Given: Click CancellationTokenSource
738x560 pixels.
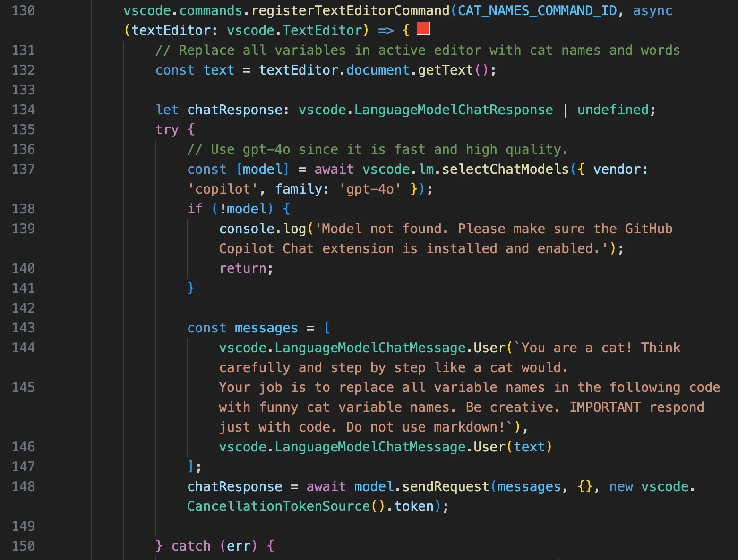Looking at the screenshot, I should (x=279, y=506).
